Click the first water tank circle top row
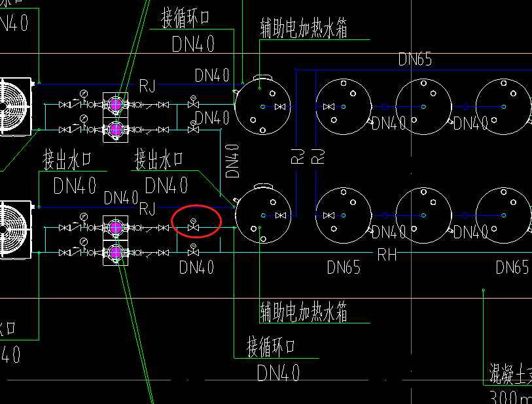This screenshot has width=532, height=404. pos(262,105)
